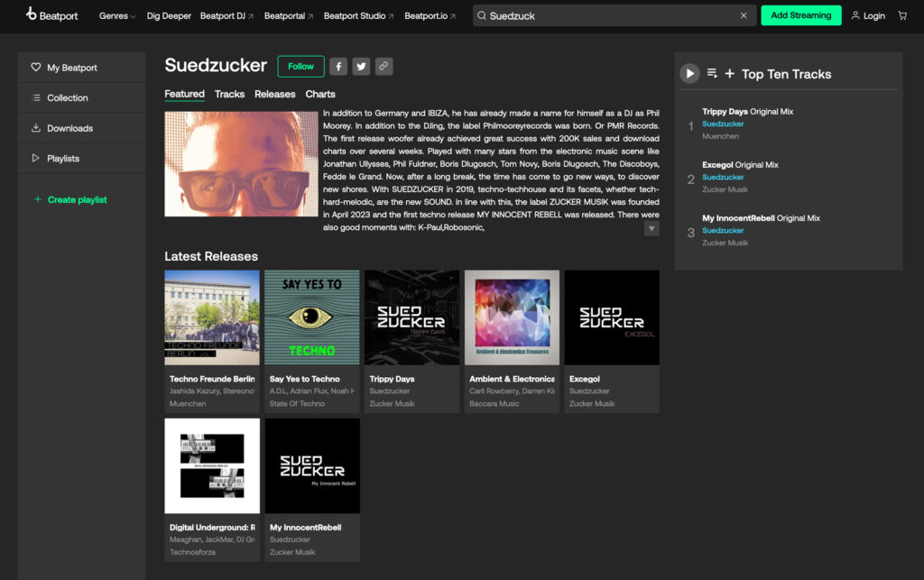Screen dimensions: 924x580
Task: Click the Add Streaming button
Action: coord(801,15)
